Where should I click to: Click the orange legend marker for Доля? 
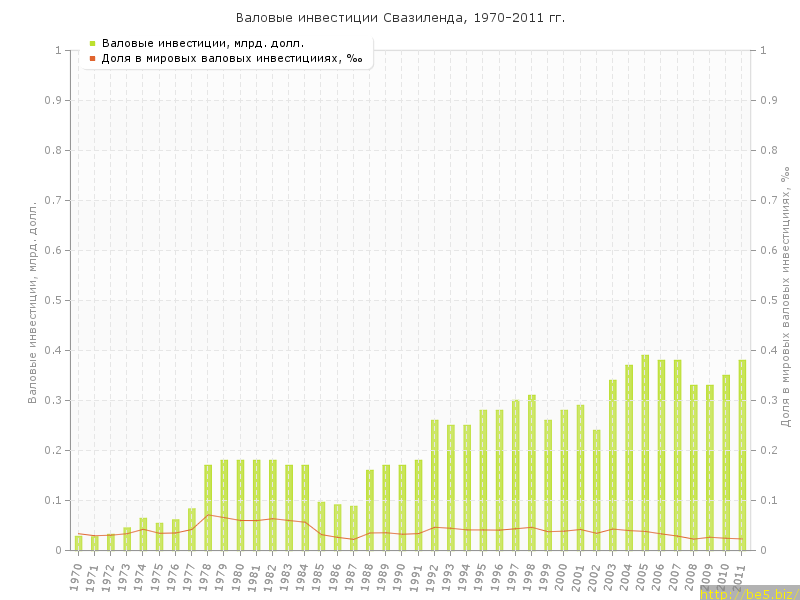click(x=92, y=58)
